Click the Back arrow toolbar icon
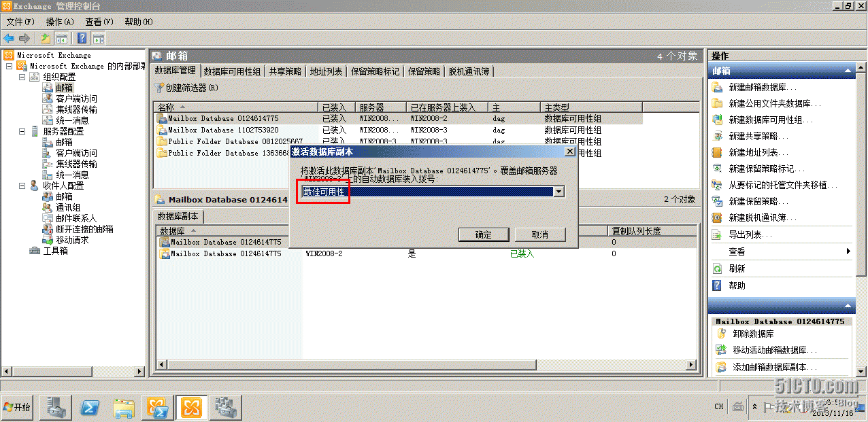The width and height of the screenshot is (868, 422). pos(9,38)
